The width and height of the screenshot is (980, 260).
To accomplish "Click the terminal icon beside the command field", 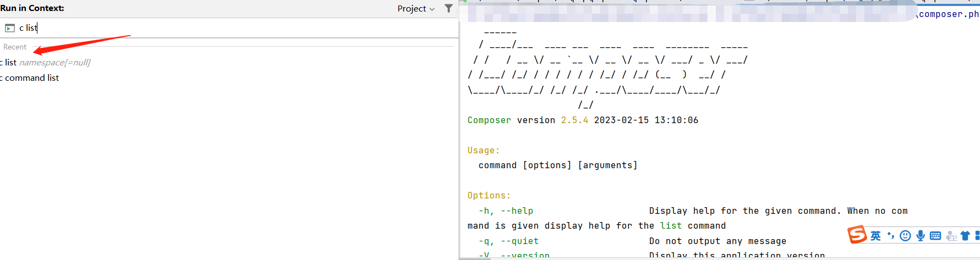I will [10, 28].
